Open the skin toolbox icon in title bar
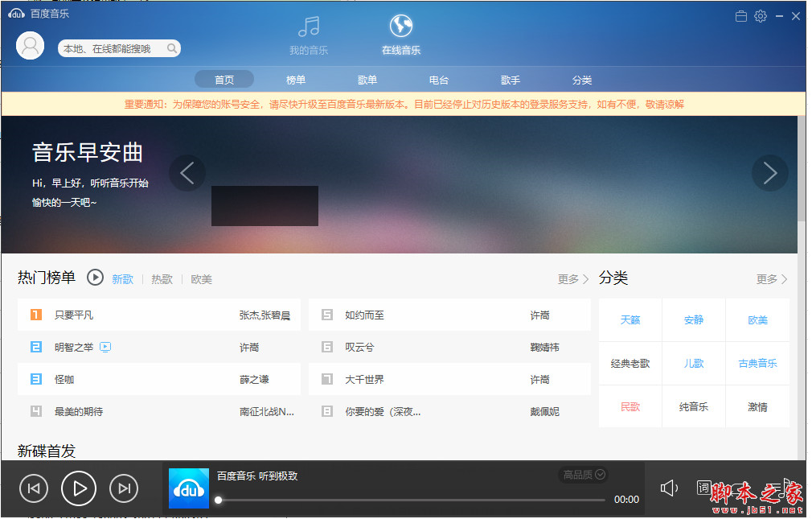Viewport: 812px width, 519px height. point(741,17)
